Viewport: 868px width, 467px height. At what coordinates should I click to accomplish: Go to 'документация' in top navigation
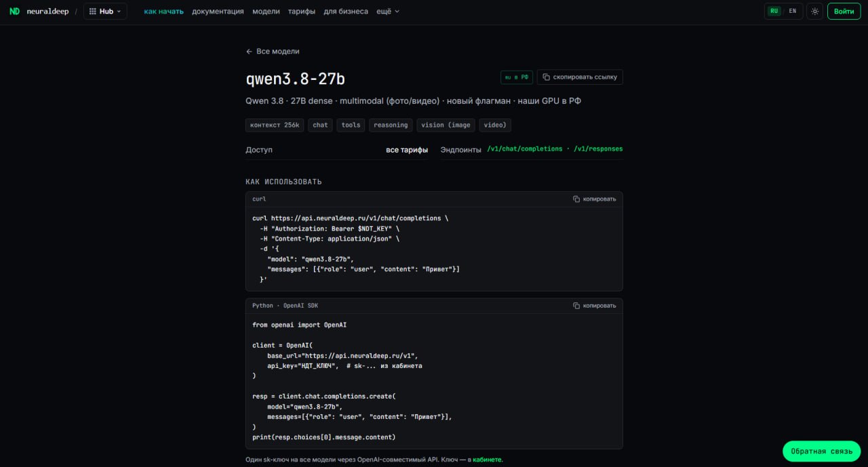(218, 12)
